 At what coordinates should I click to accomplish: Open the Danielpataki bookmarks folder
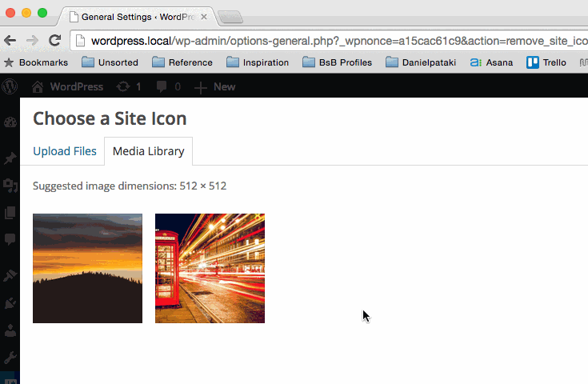click(x=421, y=62)
